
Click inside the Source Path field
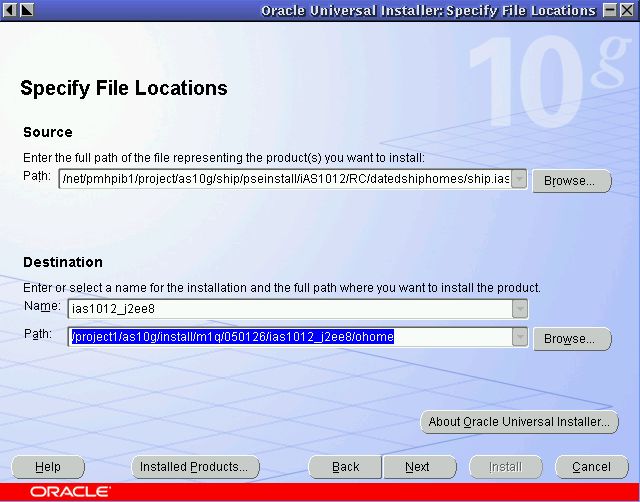click(x=285, y=179)
